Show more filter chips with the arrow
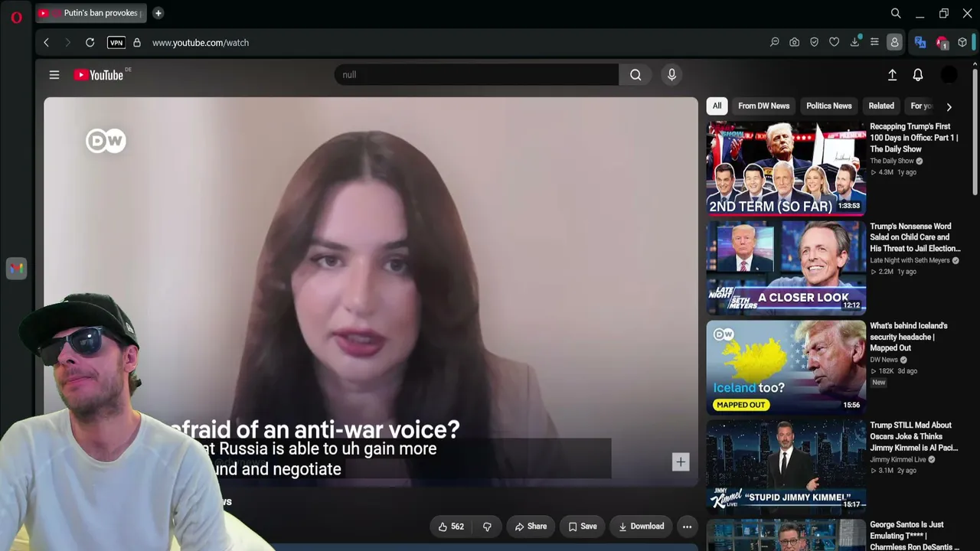The image size is (980, 551). point(949,107)
